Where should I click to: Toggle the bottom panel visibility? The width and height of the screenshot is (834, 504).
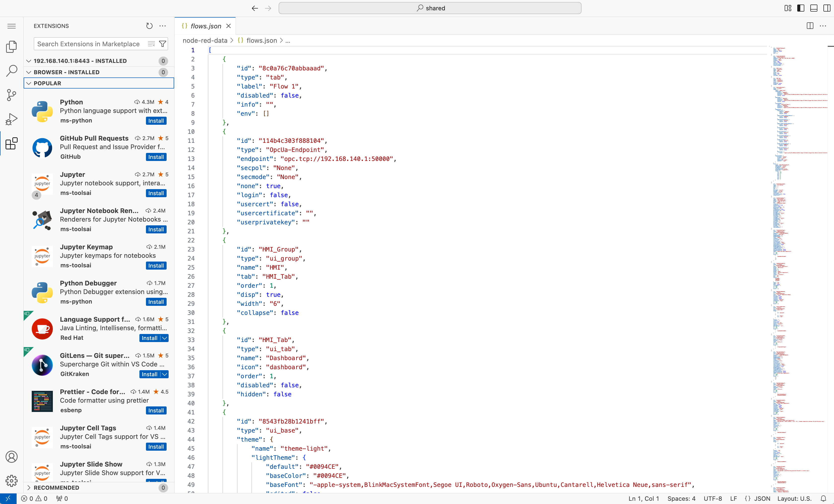pos(814,8)
